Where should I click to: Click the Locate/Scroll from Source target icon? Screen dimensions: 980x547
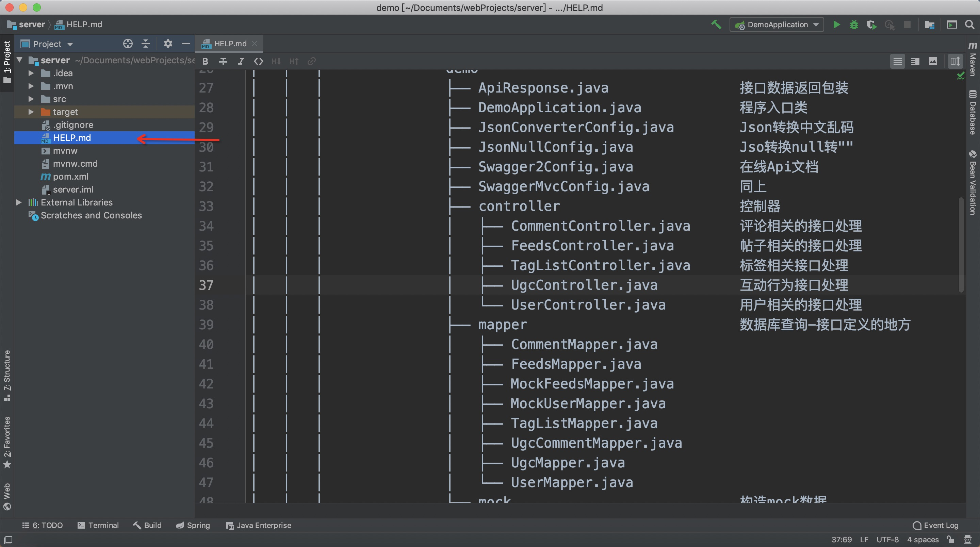click(x=128, y=44)
